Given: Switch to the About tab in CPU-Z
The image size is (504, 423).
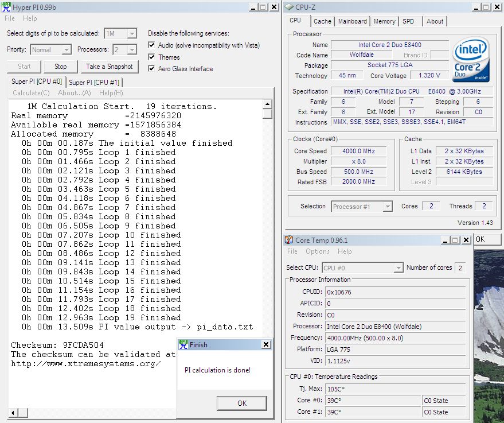Looking at the screenshot, I should point(435,21).
